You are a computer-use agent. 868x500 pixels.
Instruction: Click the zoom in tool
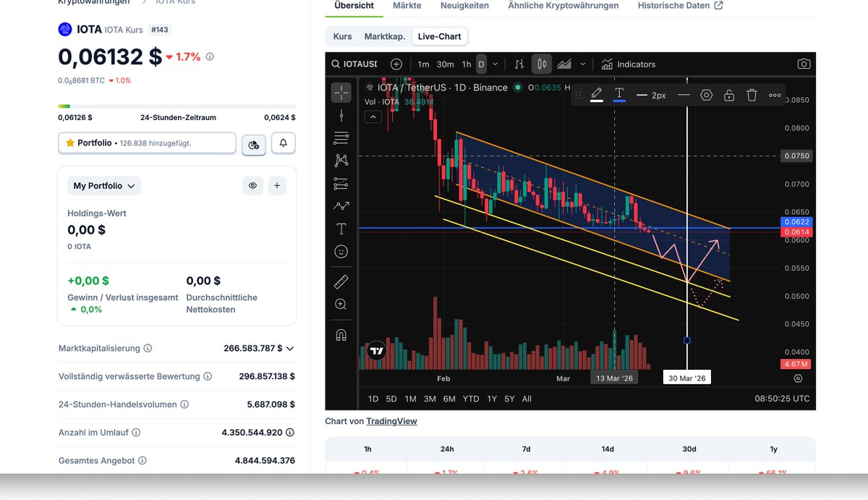pyautogui.click(x=341, y=305)
